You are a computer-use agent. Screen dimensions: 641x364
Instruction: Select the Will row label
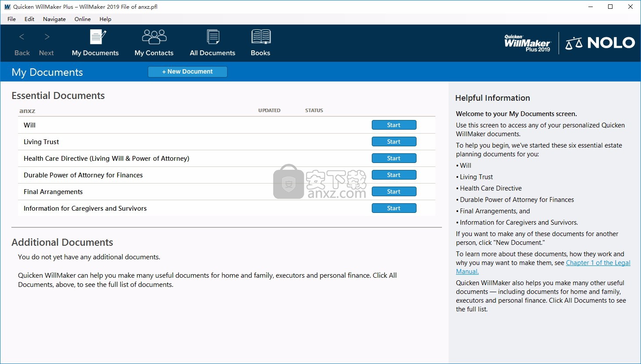pyautogui.click(x=30, y=125)
